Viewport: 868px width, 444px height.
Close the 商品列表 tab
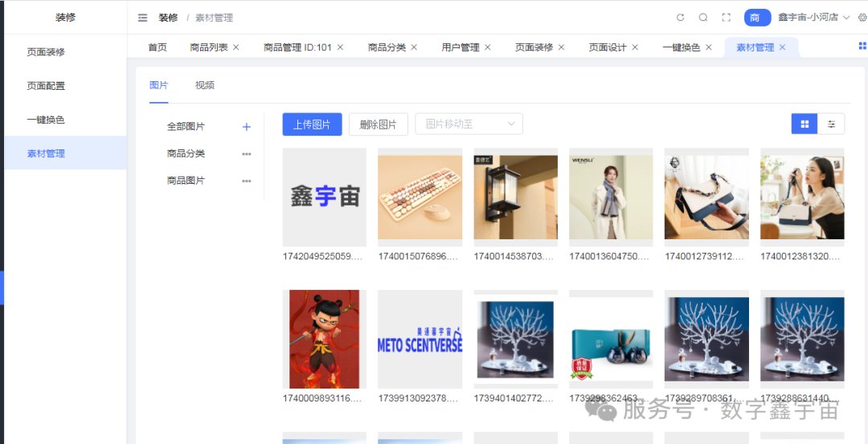[235, 47]
